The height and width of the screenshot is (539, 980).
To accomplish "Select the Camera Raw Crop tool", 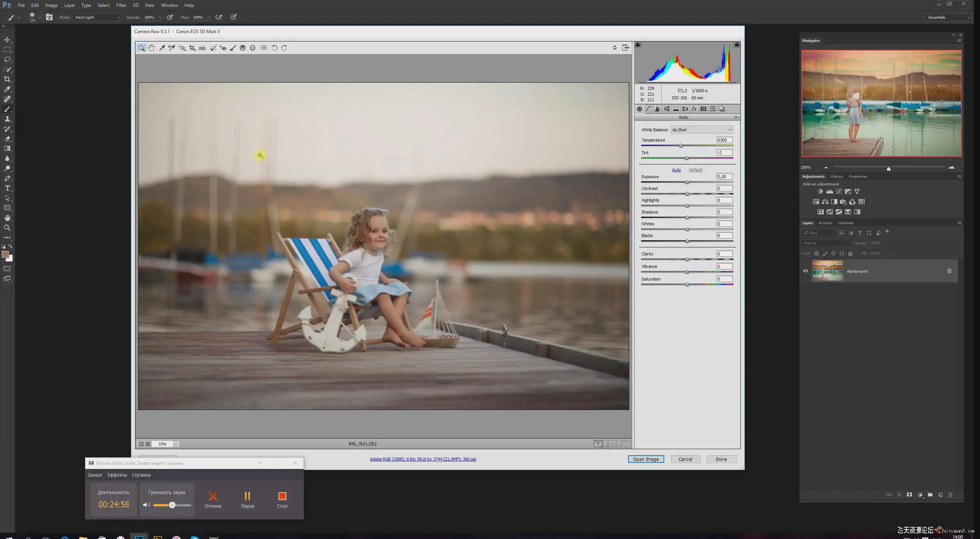I will 192,48.
